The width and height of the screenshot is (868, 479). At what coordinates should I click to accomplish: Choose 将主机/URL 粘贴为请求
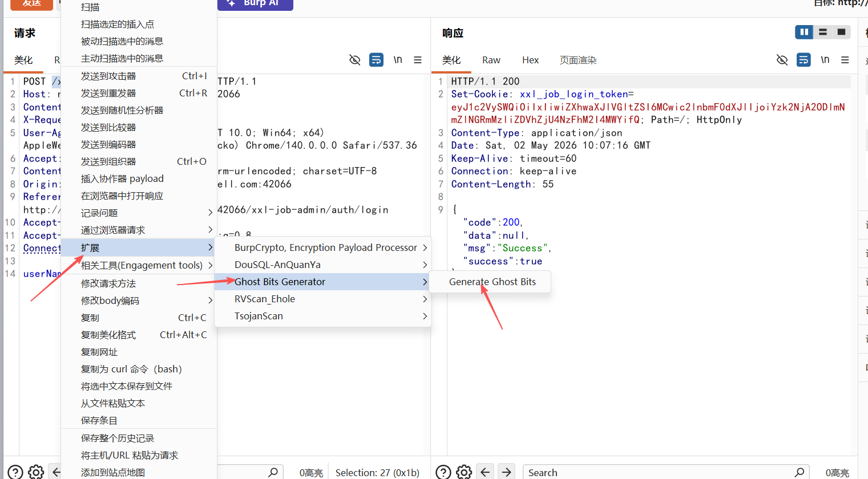pos(139,455)
